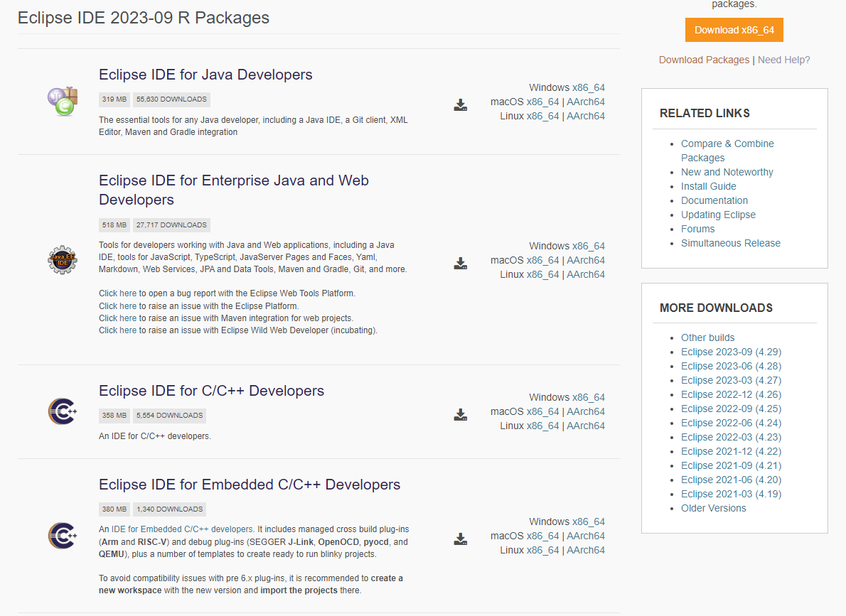This screenshot has width=846, height=616.
Task: Click download icon for Java Developers package
Action: pos(460,104)
